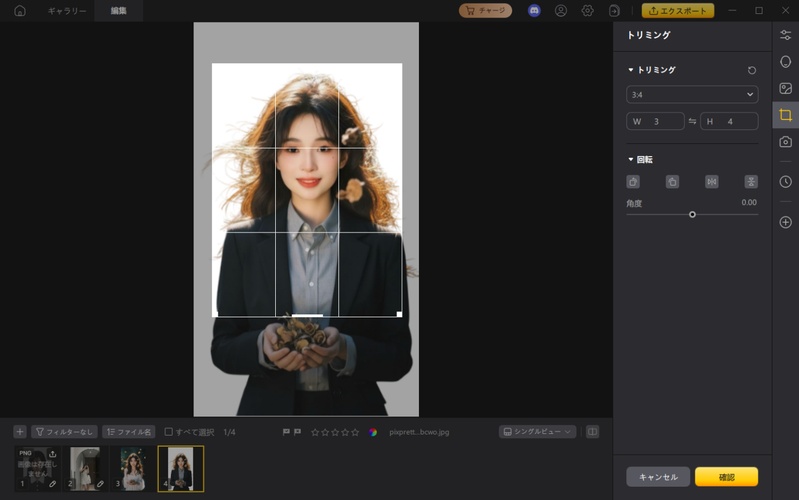
Task: Rate image one star
Action: click(315, 432)
